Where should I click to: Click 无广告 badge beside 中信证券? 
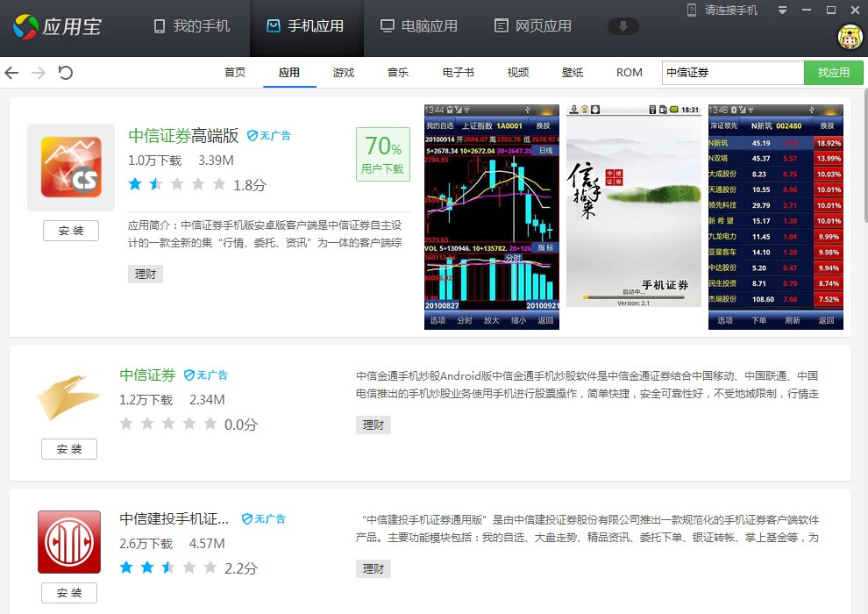[205, 375]
